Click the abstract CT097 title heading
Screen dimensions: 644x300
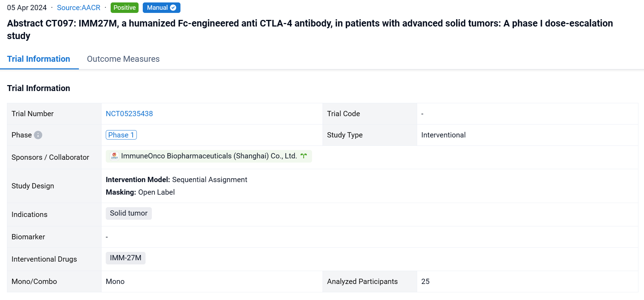click(310, 23)
